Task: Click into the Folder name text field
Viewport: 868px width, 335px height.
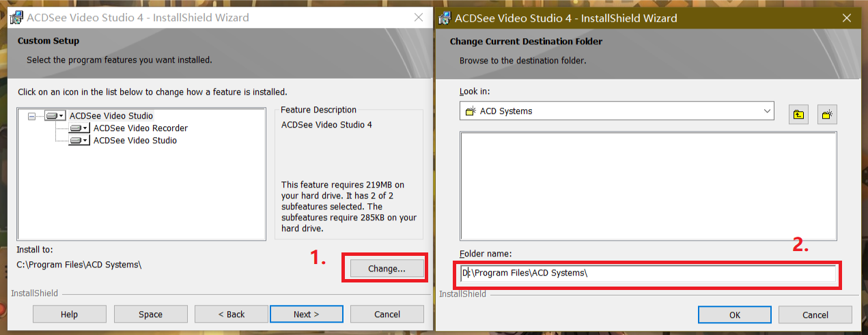Action: pos(647,274)
